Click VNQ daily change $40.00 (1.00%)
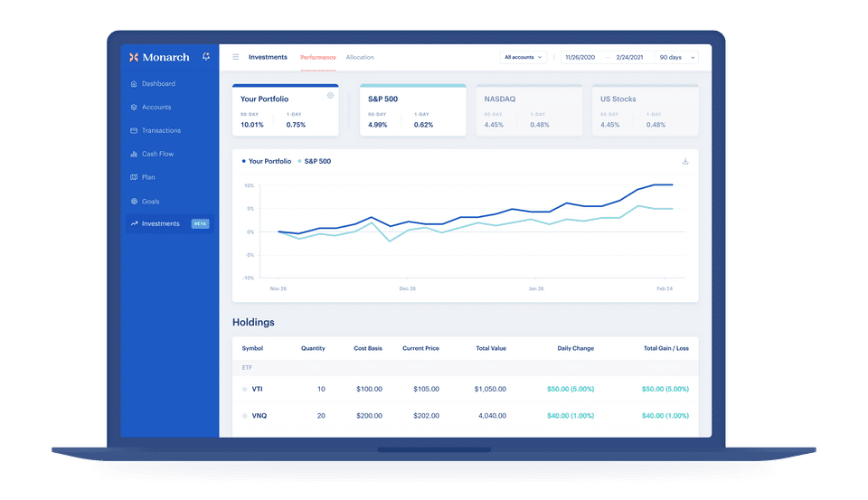This screenshot has height=500, width=868. 571,416
